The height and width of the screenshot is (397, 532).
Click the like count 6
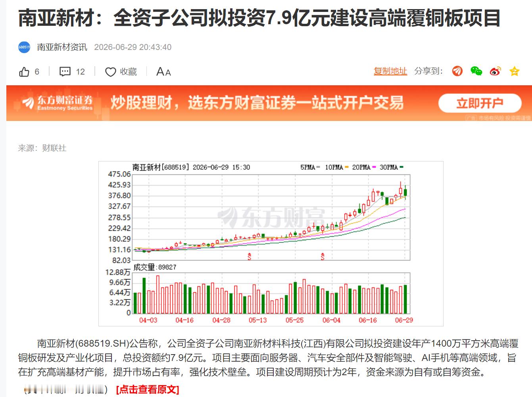(x=37, y=72)
